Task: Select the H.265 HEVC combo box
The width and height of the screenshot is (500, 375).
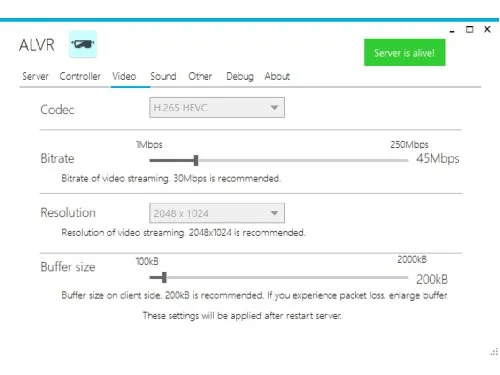Action: pyautogui.click(x=217, y=108)
